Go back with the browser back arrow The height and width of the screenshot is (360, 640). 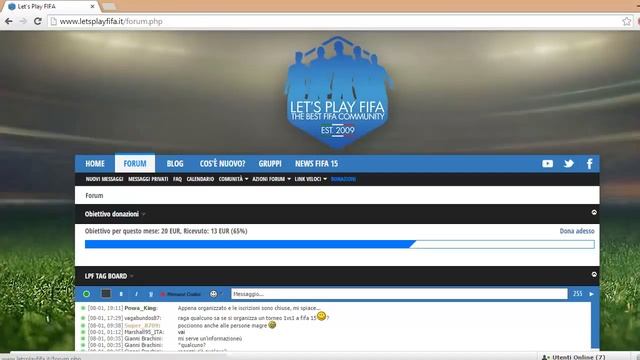(9, 21)
